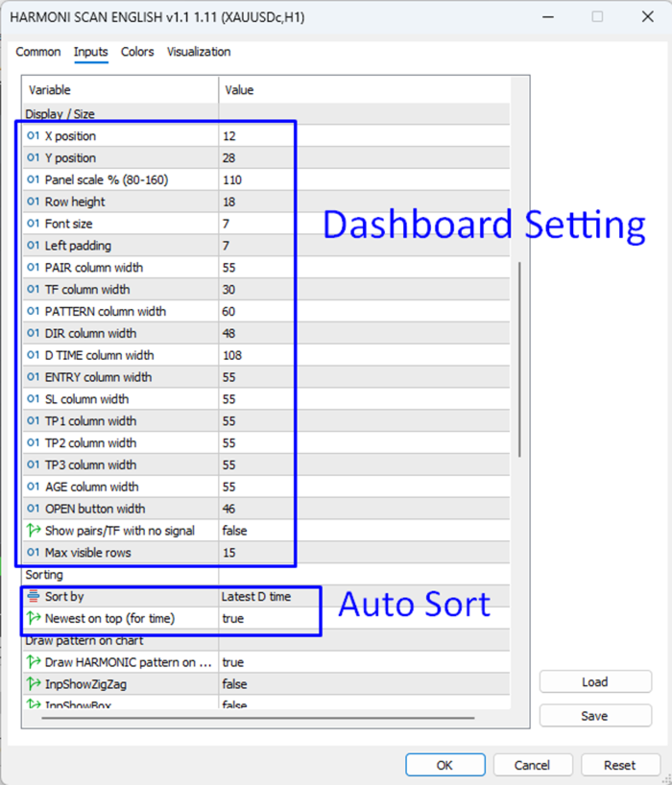
Task: Click the Reset button
Action: [620, 765]
